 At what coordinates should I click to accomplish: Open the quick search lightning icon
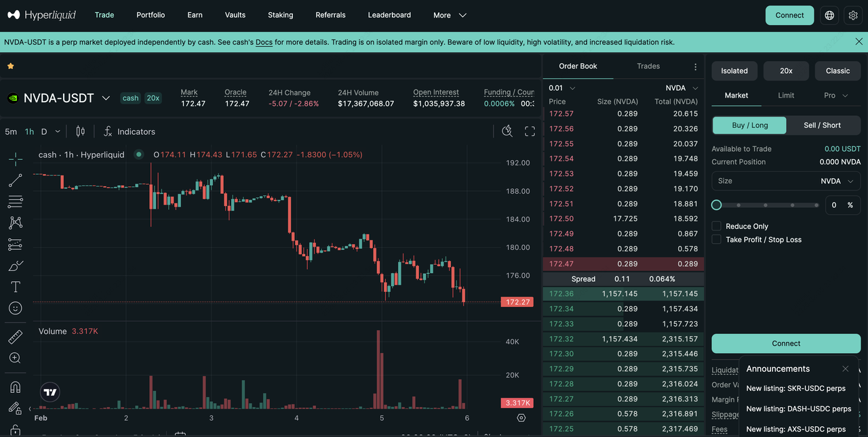tap(507, 131)
